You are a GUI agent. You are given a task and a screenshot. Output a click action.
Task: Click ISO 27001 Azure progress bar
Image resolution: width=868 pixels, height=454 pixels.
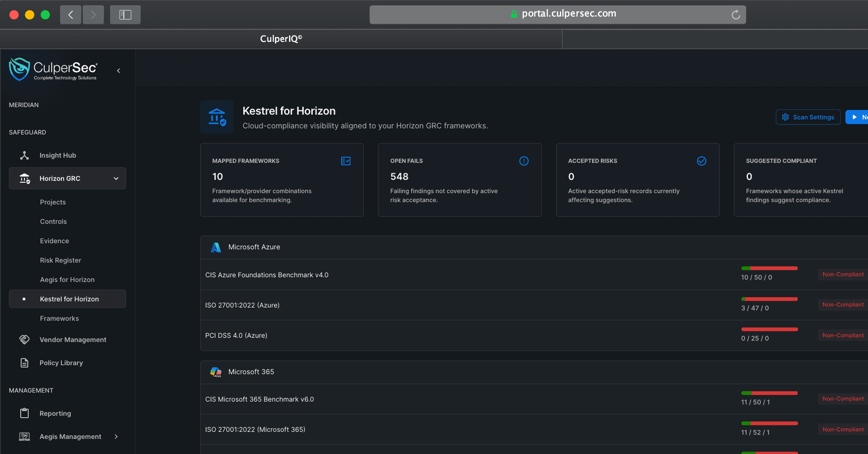[x=769, y=299]
